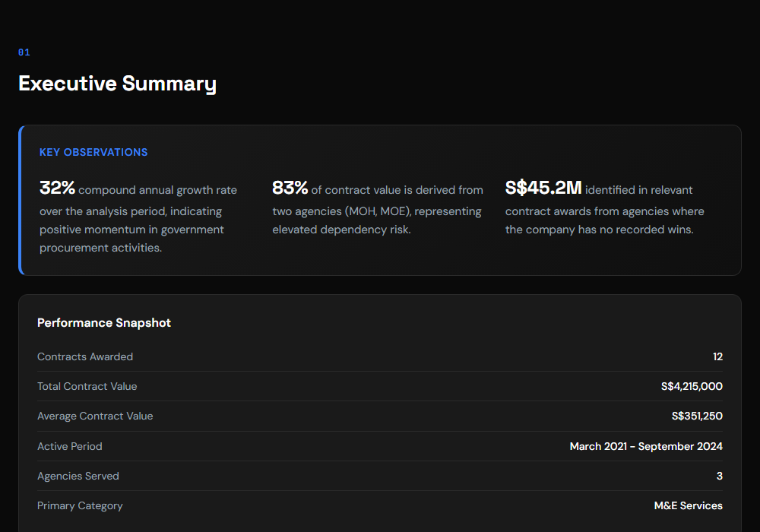Click the 32% growth rate figure

point(57,188)
